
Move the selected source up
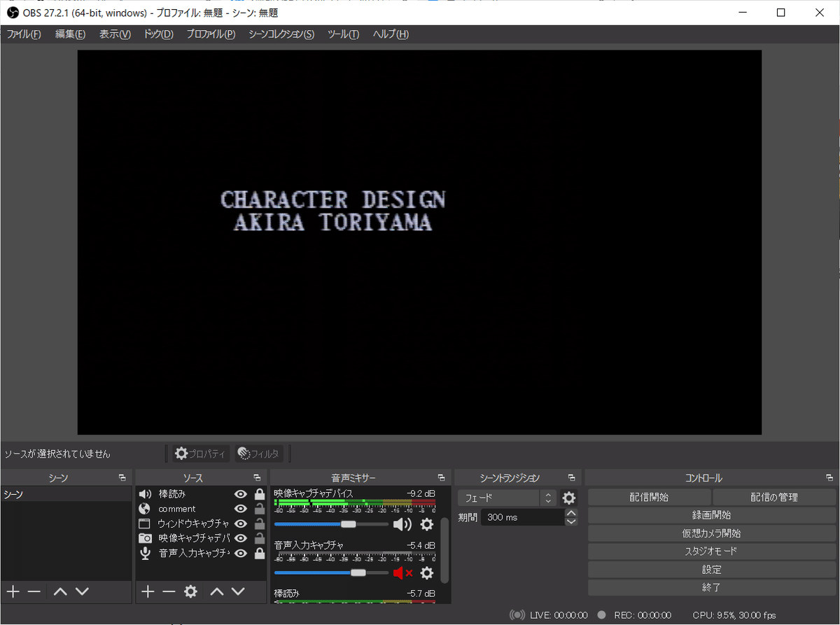point(217,591)
